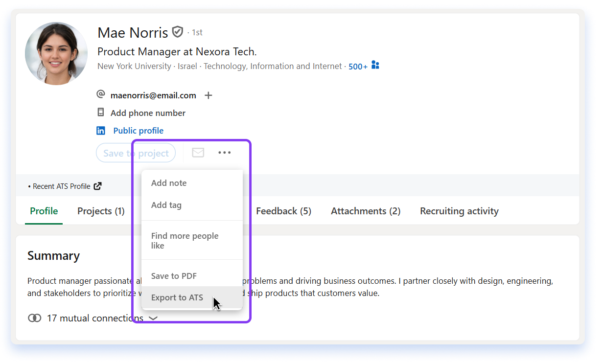602x364 pixels.
Task: Expand the 17 mutual connections chevron
Action: click(153, 318)
